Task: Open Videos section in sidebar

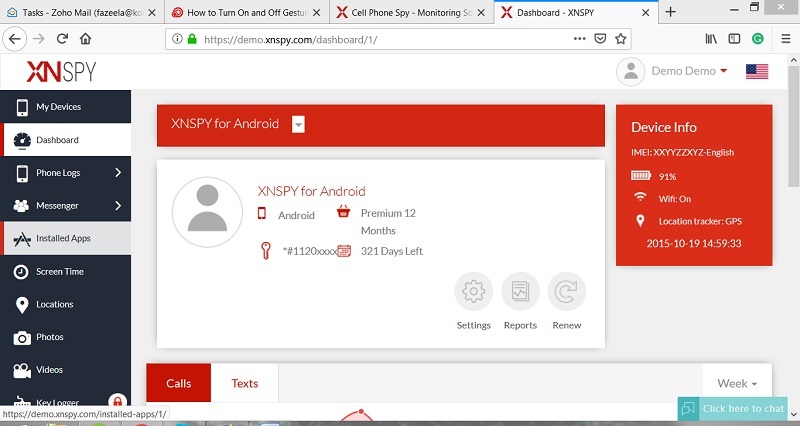Action: (x=65, y=370)
